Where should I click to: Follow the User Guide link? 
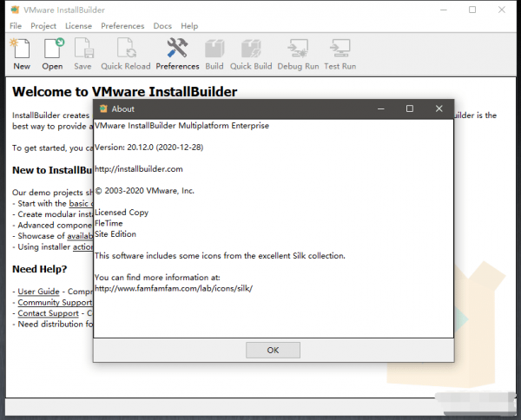39,292
